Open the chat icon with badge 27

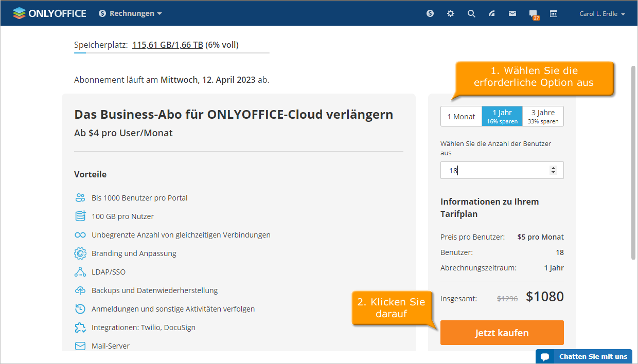pyautogui.click(x=534, y=14)
